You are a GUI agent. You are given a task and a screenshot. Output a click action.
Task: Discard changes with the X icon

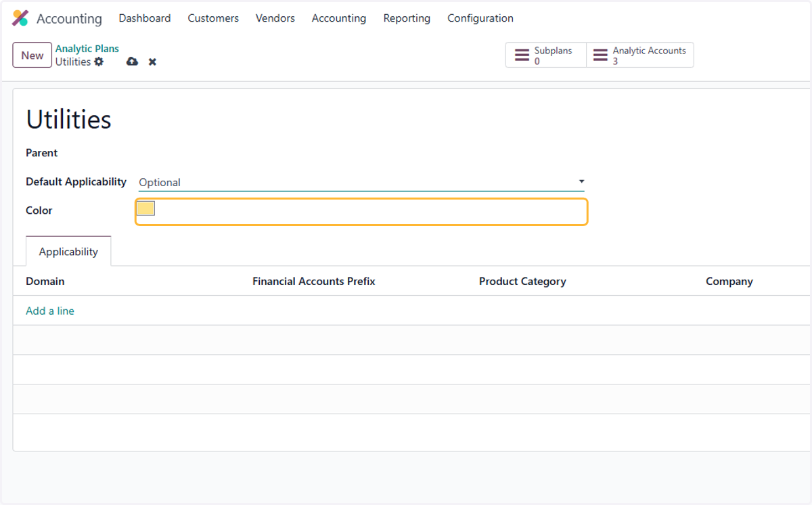(152, 62)
